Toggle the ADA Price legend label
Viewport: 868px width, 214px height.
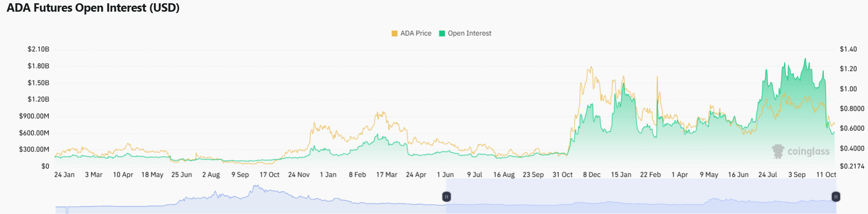point(416,33)
